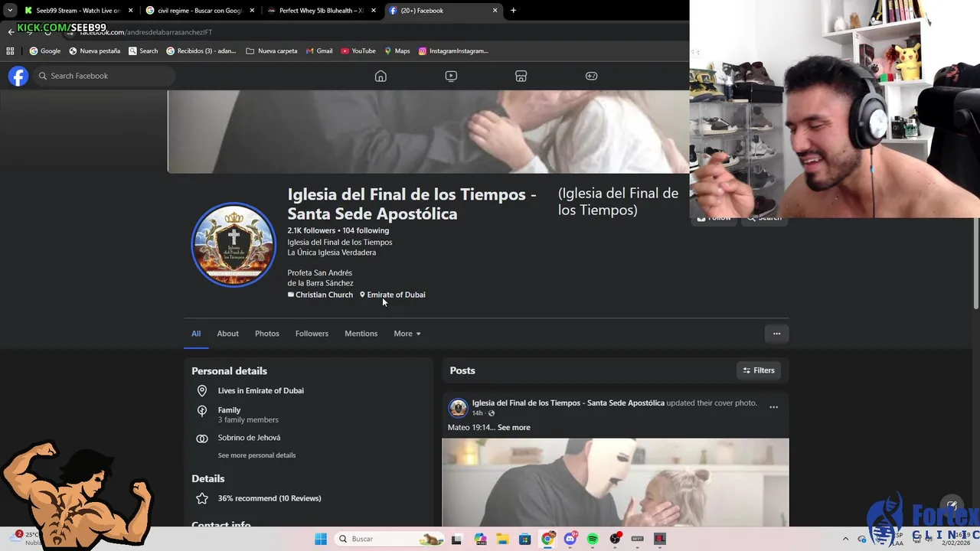Click the Christian Church category link
This screenshot has height=551, width=980.
point(324,295)
